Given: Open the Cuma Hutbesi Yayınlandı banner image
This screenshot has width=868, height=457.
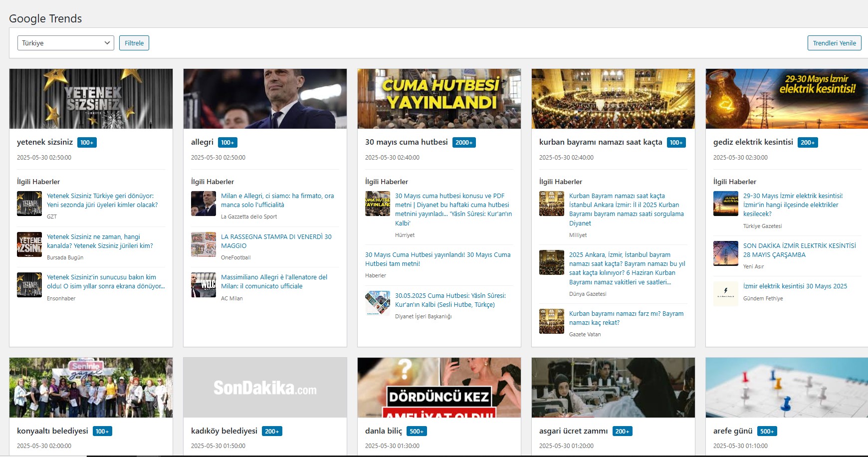Looking at the screenshot, I should (x=439, y=99).
